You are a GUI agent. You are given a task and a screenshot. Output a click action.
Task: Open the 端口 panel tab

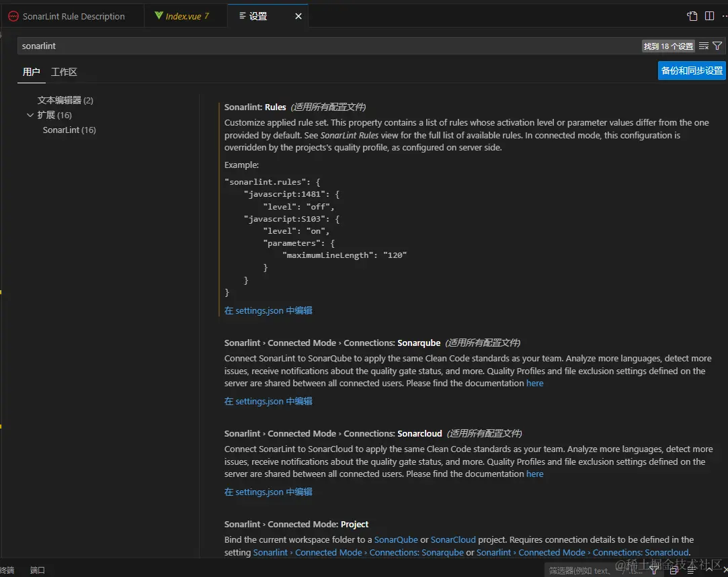point(38,570)
